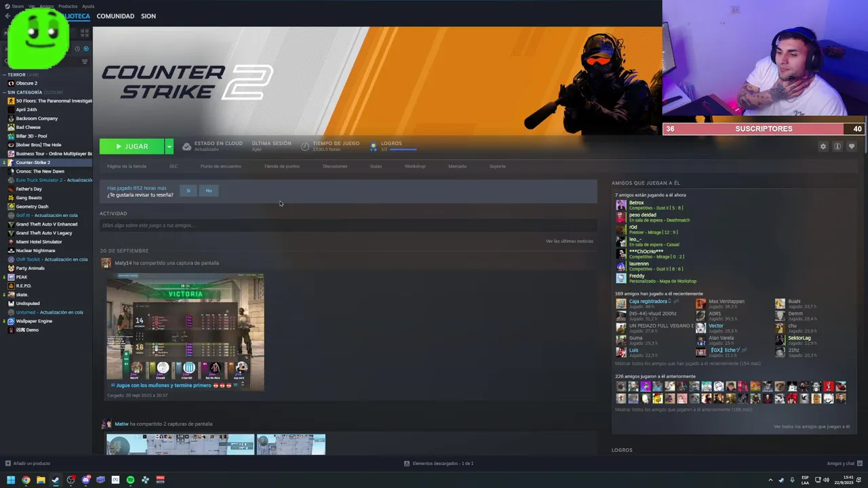
Task: Open friend Max Verstappan's profile
Action: 726,301
